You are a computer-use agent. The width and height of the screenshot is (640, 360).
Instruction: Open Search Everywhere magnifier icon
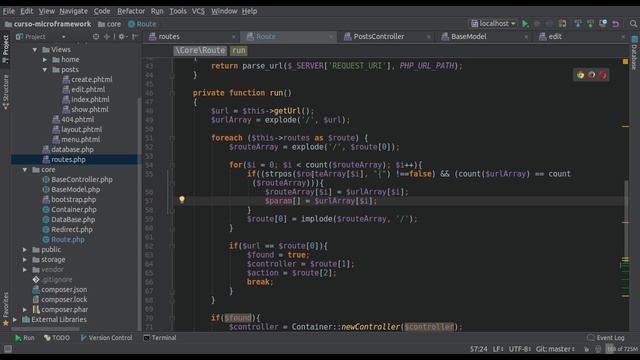pyautogui.click(x=633, y=24)
